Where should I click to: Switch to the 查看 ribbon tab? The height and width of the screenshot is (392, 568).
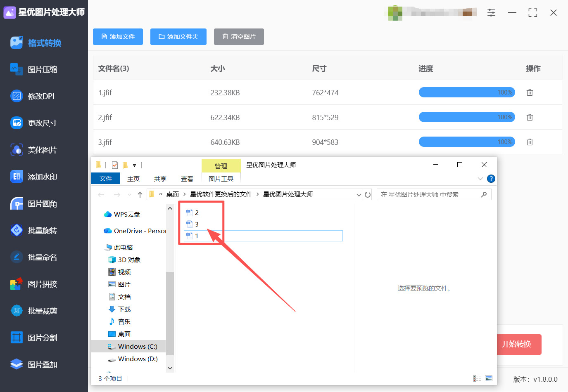coord(187,179)
